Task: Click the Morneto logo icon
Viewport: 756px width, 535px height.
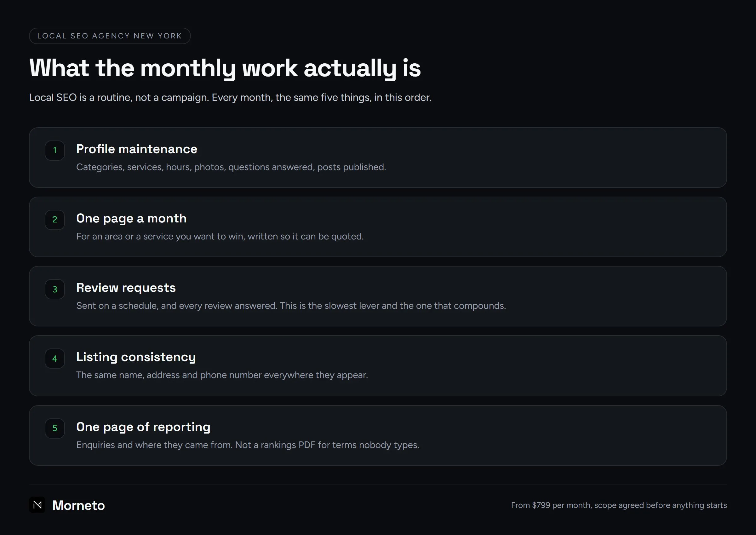Action: click(x=37, y=505)
